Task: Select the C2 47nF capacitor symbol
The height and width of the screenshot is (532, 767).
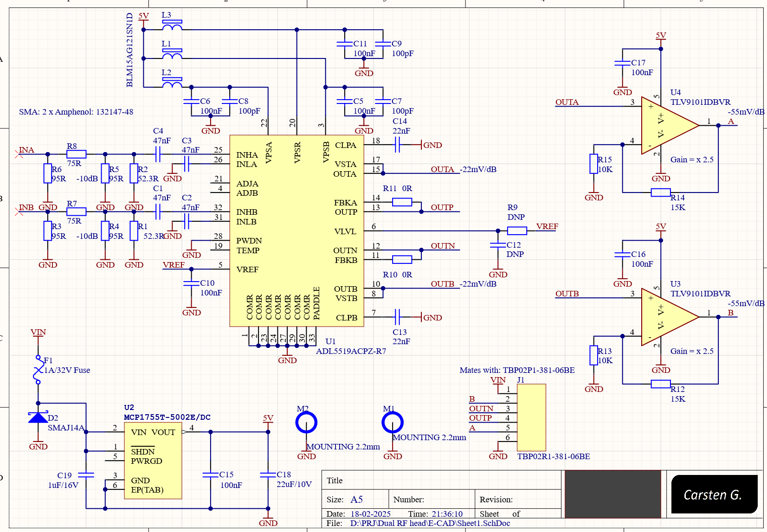Action: [187, 221]
